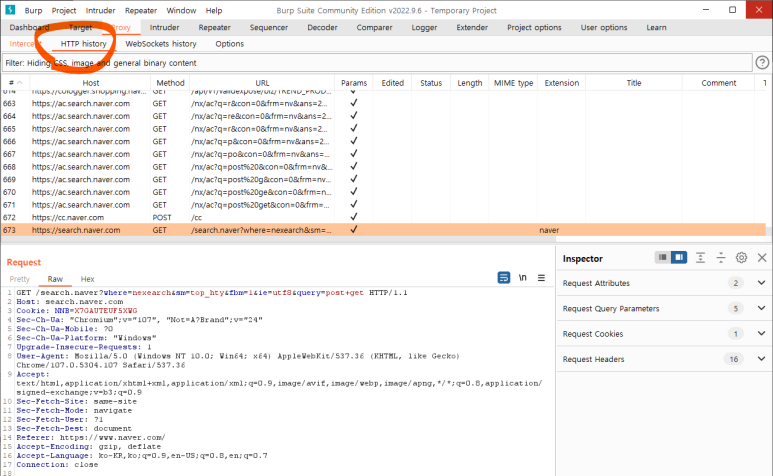Switch to the Dashboard tab

tap(30, 28)
